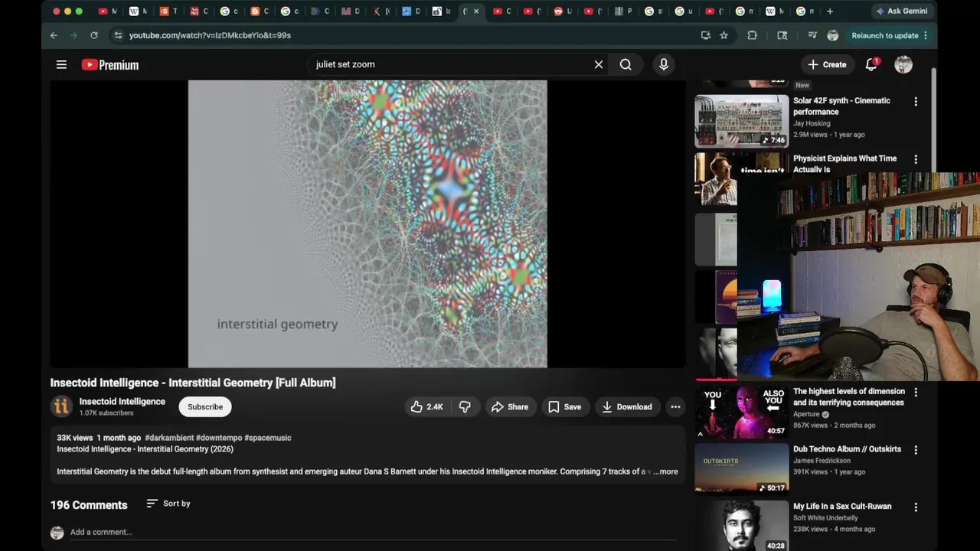The width and height of the screenshot is (980, 551).
Task: Open the Create menu
Action: click(x=827, y=65)
